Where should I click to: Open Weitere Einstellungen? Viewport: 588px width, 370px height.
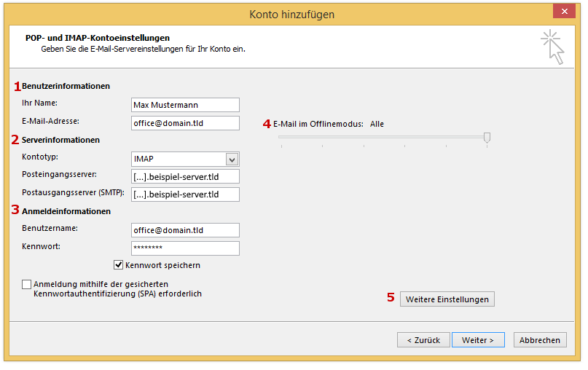(447, 299)
